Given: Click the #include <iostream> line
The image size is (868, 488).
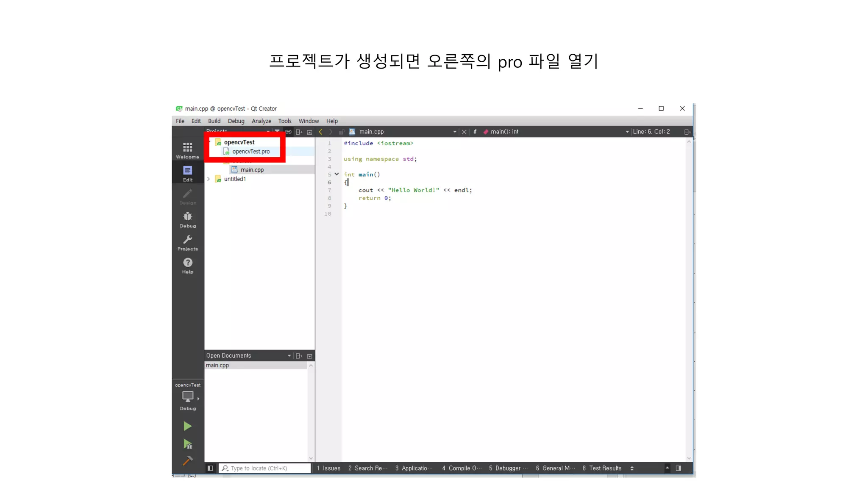Looking at the screenshot, I should coord(378,143).
